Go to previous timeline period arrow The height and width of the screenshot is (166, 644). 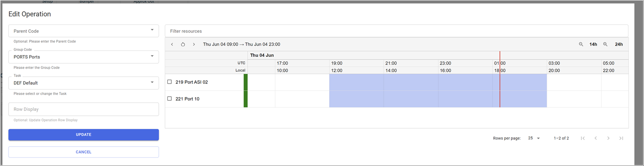point(172,44)
